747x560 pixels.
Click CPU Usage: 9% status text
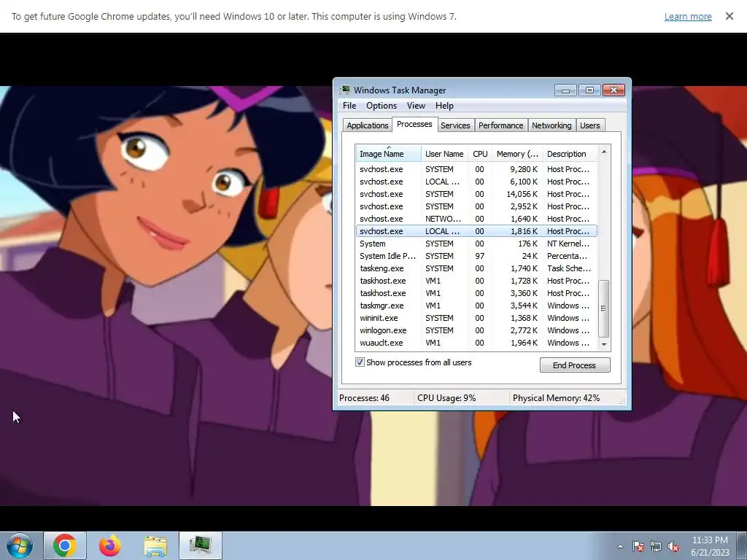pyautogui.click(x=446, y=398)
